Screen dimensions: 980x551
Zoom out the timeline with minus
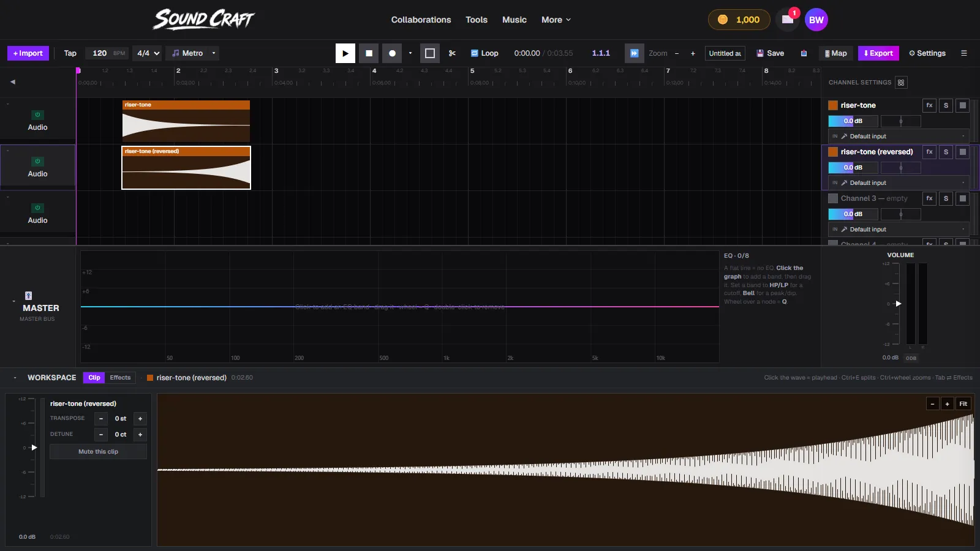coord(677,53)
